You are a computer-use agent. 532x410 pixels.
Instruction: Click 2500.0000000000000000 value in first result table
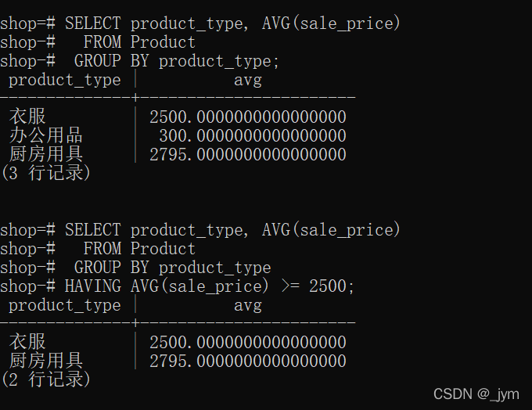(247, 117)
